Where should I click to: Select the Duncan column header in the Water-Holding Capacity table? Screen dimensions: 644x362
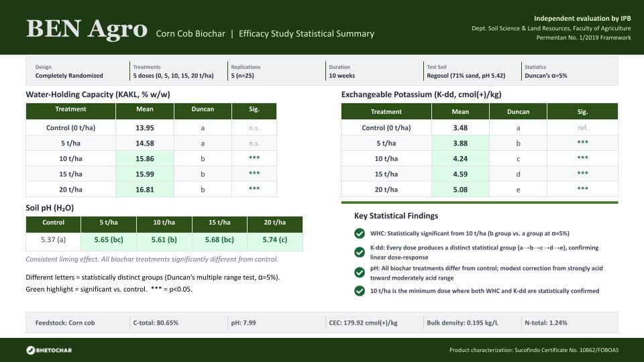pyautogui.click(x=202, y=109)
